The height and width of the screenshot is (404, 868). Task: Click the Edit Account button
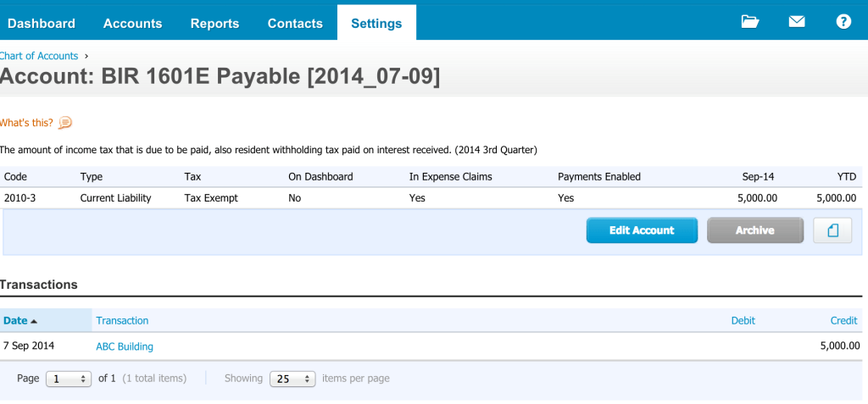click(x=643, y=230)
